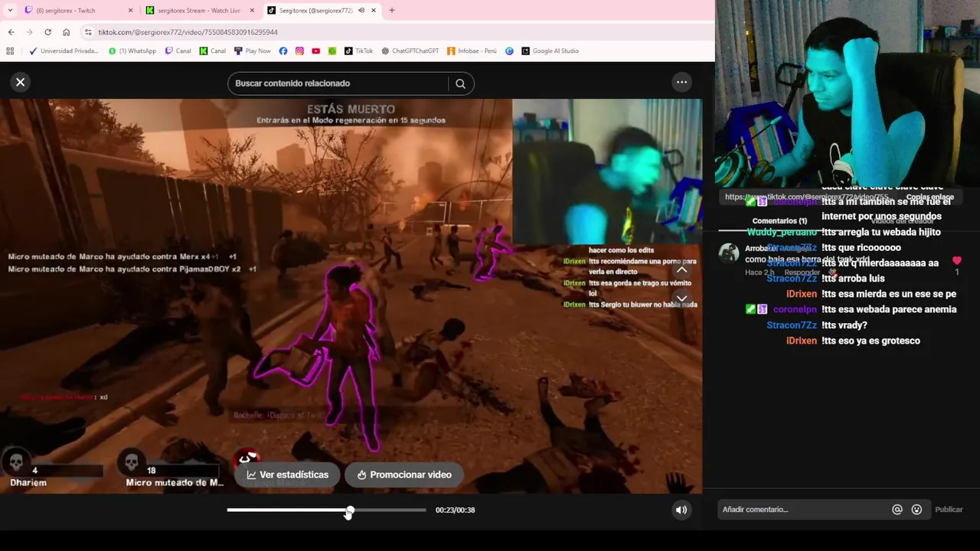The width and height of the screenshot is (980, 551).
Task: Open the tab search dropdown arrow
Action: click(x=10, y=11)
